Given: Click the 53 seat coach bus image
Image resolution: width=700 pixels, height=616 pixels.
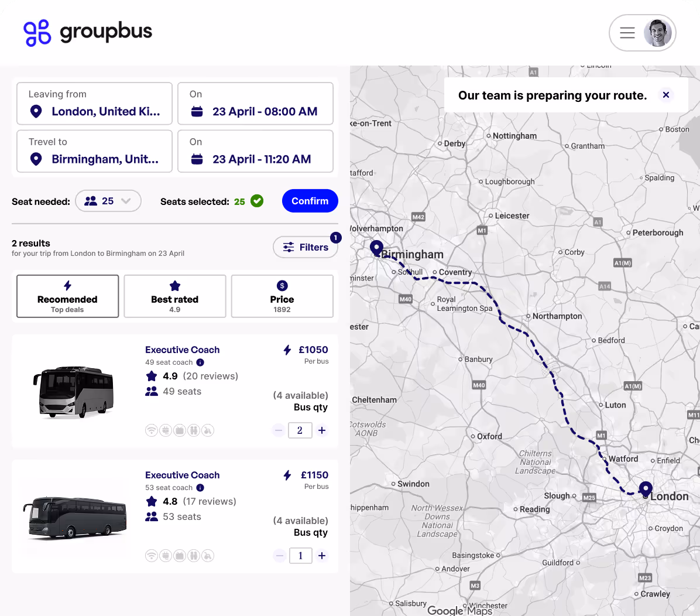Looking at the screenshot, I should point(75,517).
